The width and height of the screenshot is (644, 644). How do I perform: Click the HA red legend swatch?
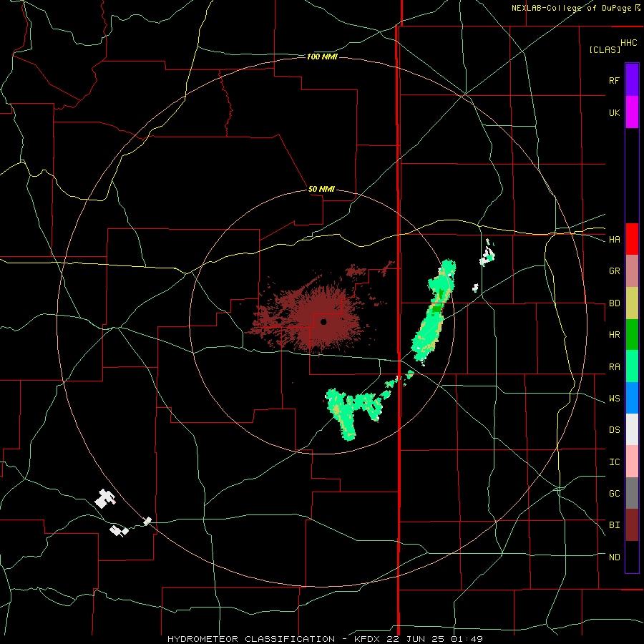[x=632, y=239]
